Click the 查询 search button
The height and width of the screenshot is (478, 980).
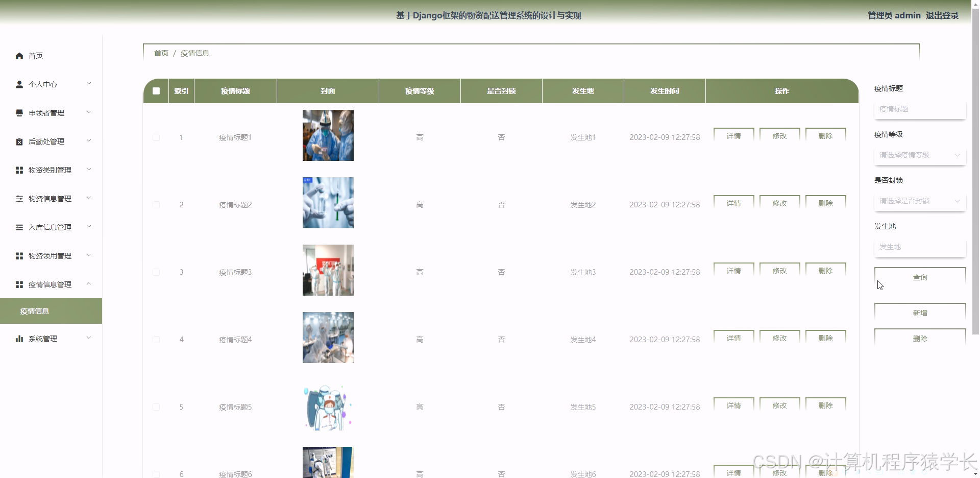920,277
